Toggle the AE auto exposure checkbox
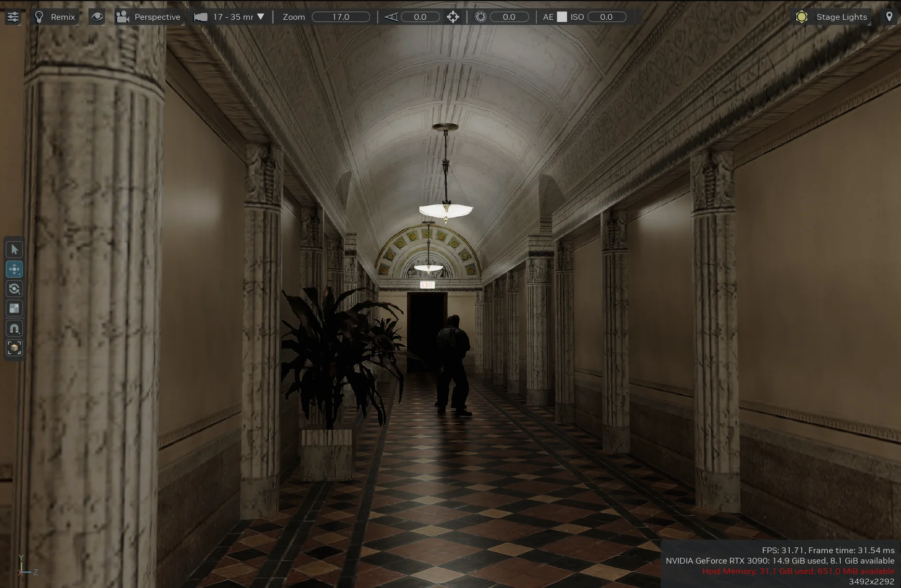This screenshot has height=588, width=901. [x=562, y=17]
